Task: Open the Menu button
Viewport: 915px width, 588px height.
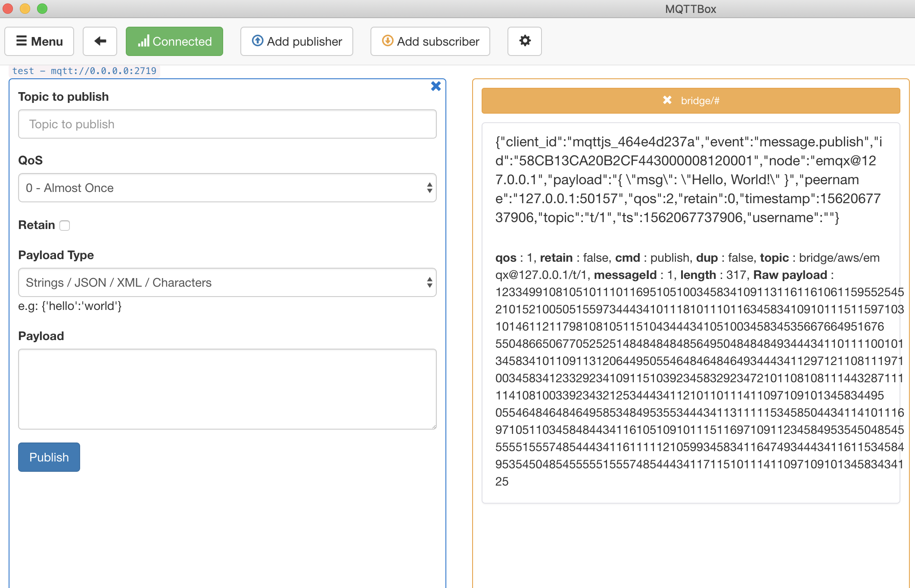Action: tap(39, 41)
